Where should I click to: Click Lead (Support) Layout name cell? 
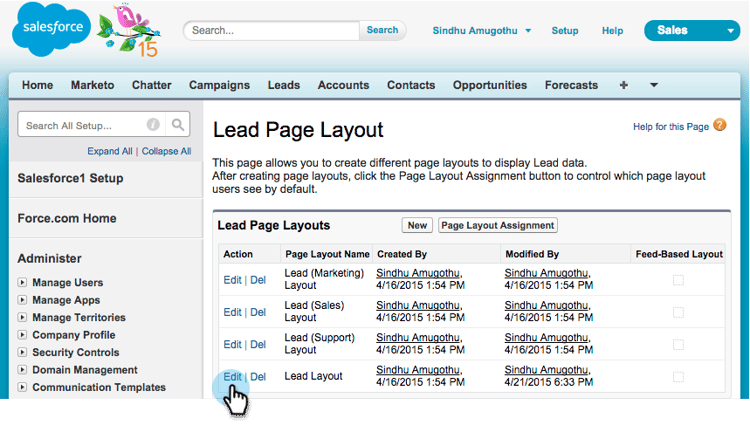[320, 344]
